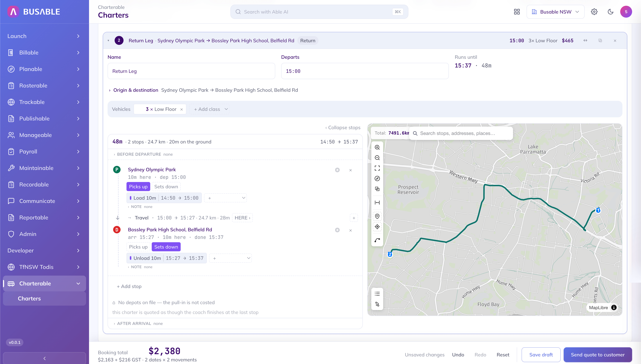This screenshot has width=641, height=364.
Task: Open the Busable NSW organisation dropdown
Action: (555, 12)
